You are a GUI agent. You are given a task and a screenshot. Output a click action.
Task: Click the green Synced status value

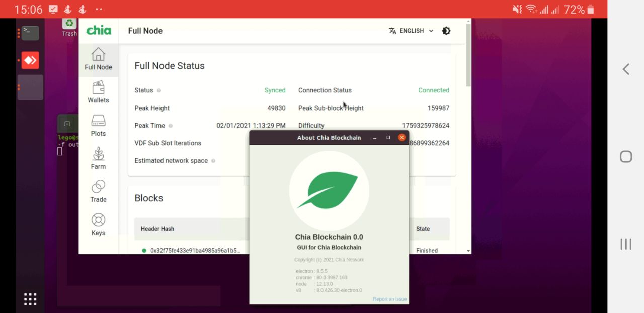275,90
